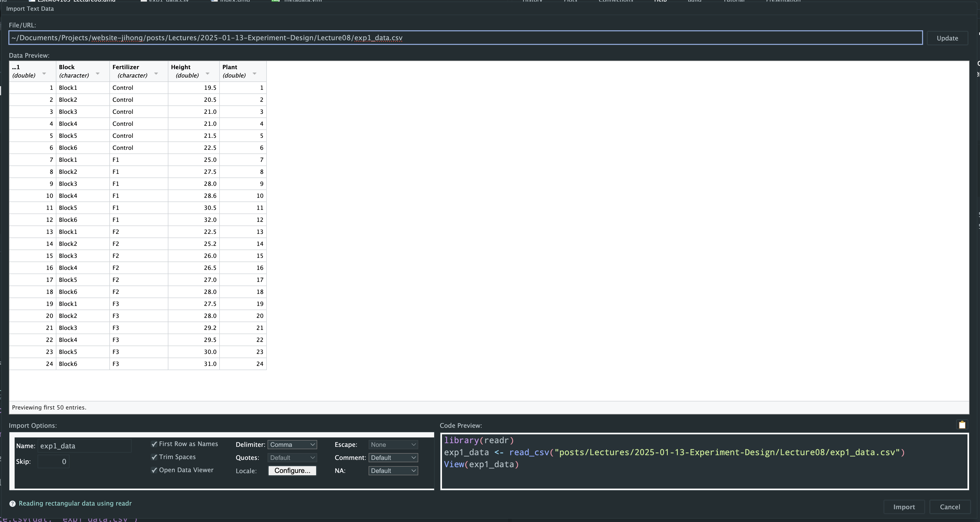Uncheck First Row as Names
980x522 pixels.
[x=154, y=444]
